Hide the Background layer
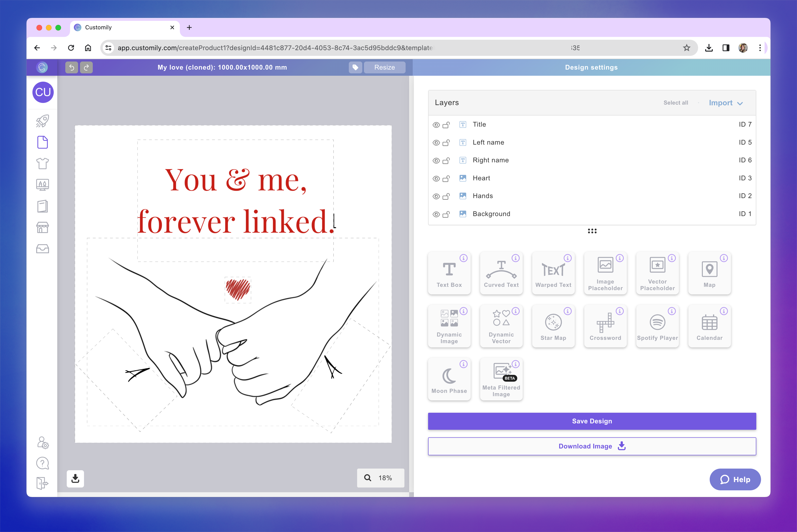 point(436,214)
